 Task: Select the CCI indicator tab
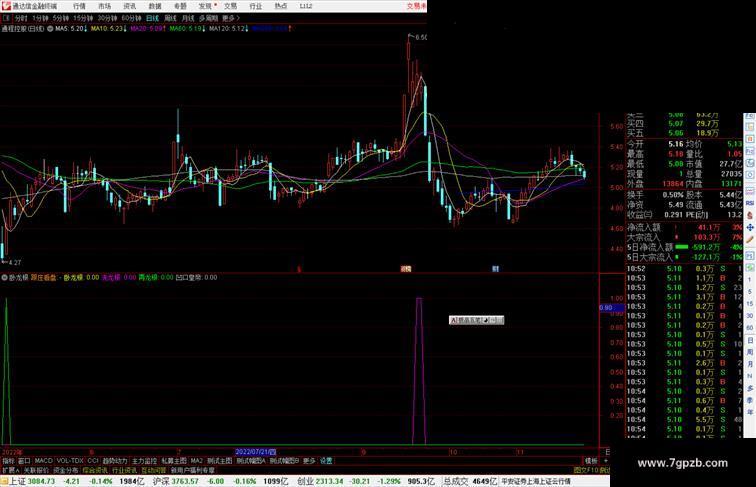(x=93, y=461)
